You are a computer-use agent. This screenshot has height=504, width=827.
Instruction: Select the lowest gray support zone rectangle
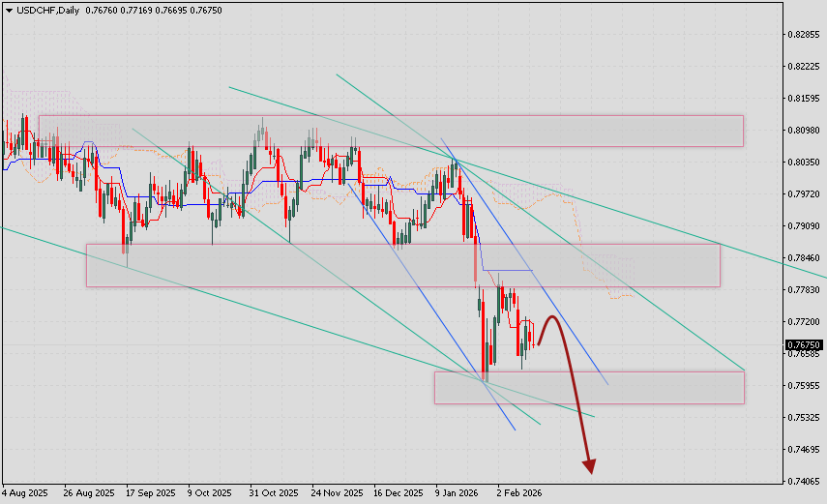(x=588, y=387)
